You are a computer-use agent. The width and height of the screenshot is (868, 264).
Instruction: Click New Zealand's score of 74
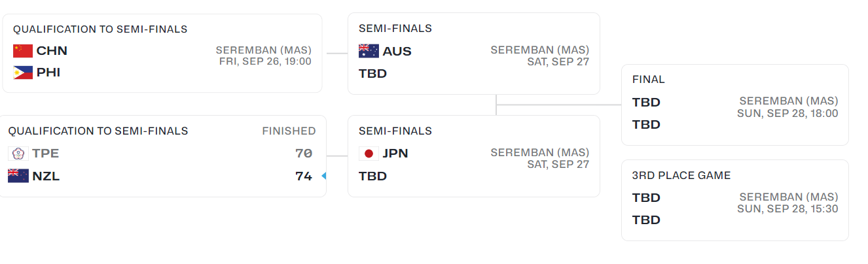tap(304, 176)
